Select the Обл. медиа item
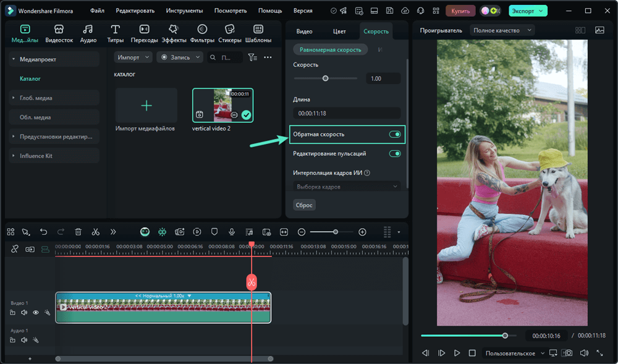This screenshot has width=618, height=364. 54,117
